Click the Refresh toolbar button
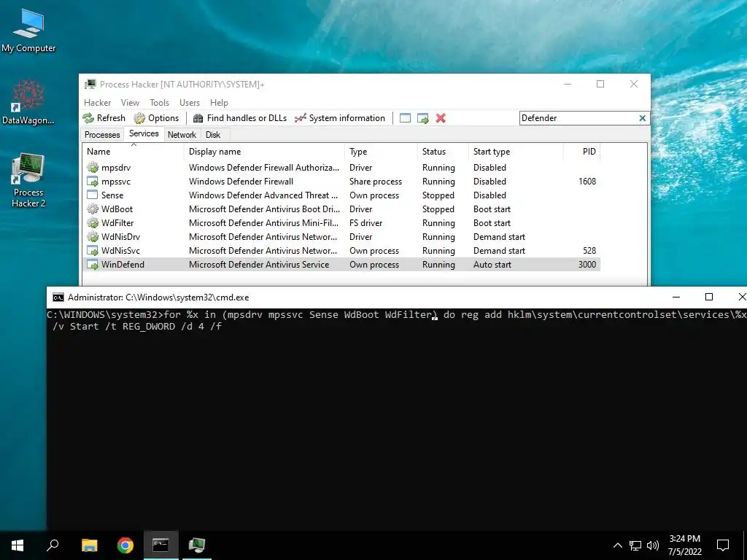The image size is (747, 560). pyautogui.click(x=104, y=118)
